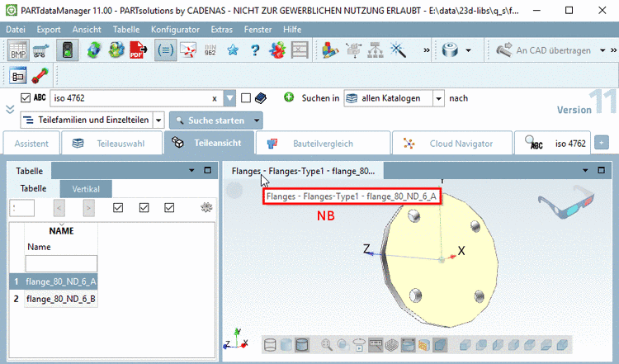Click the magic wand icon
Screen dimensions: 619x364
[x=398, y=50]
